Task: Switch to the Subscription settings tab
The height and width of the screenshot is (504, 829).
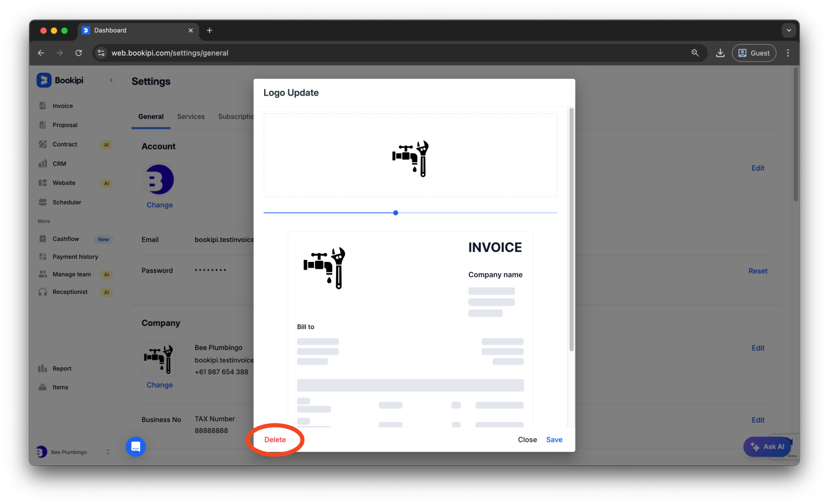Action: coord(236,117)
